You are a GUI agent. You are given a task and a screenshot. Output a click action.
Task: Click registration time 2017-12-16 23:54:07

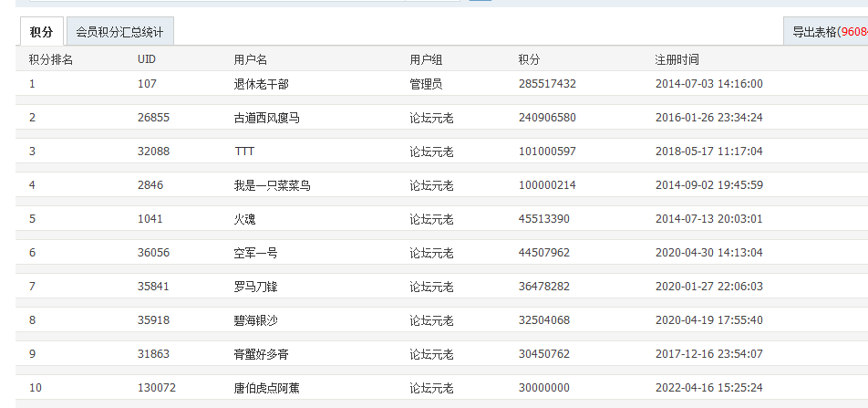click(x=709, y=354)
